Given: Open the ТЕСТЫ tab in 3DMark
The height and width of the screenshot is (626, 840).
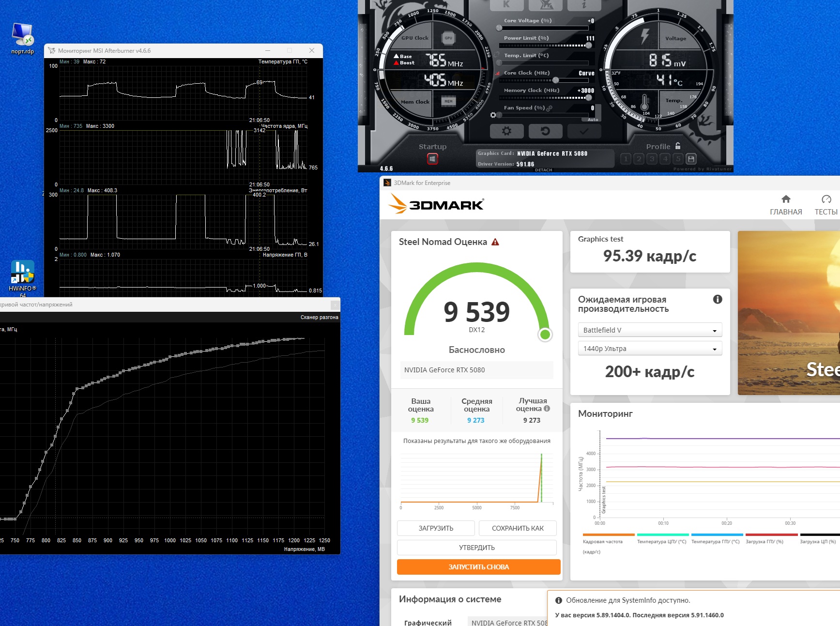Looking at the screenshot, I should point(826,205).
